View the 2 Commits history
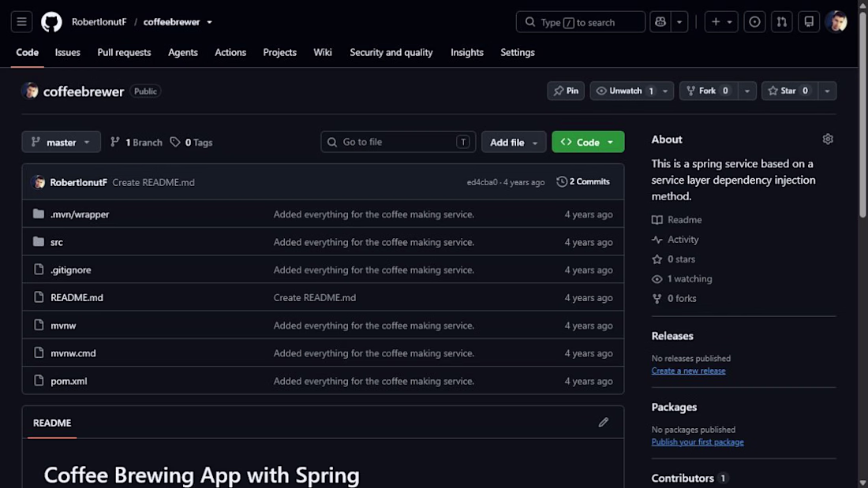 click(583, 181)
